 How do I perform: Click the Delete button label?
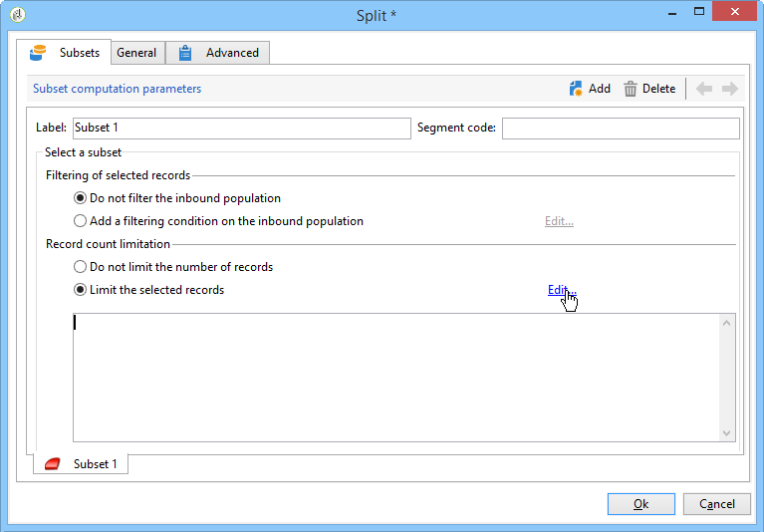click(658, 89)
